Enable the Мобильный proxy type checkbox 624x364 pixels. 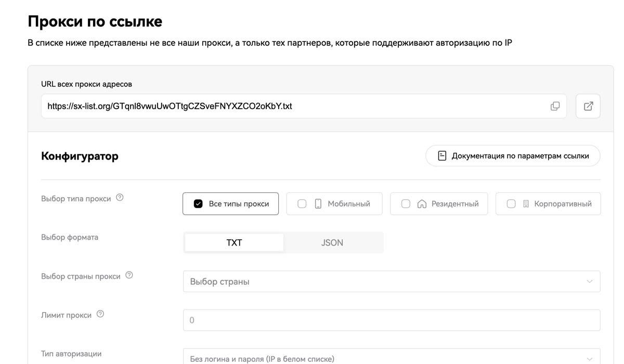tap(302, 204)
